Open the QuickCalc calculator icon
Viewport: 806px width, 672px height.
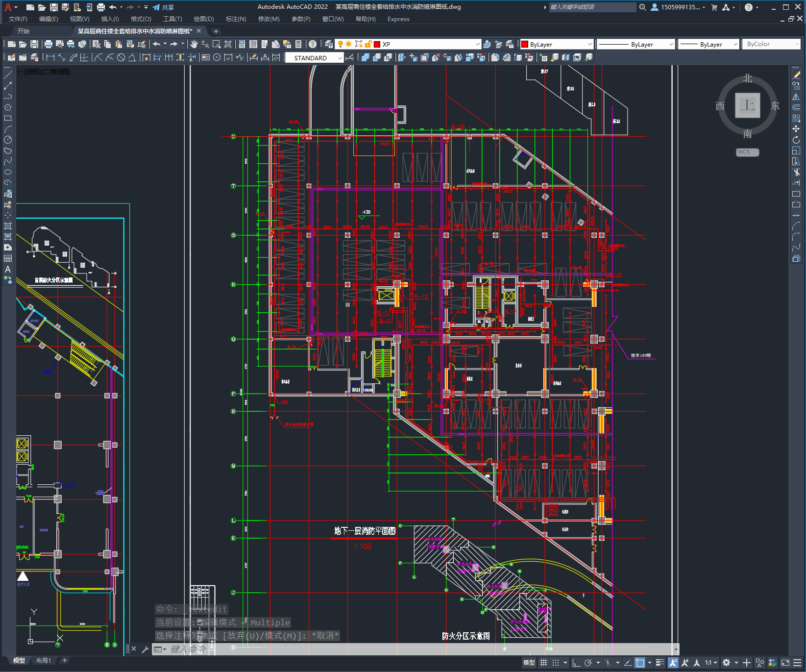coord(298,44)
